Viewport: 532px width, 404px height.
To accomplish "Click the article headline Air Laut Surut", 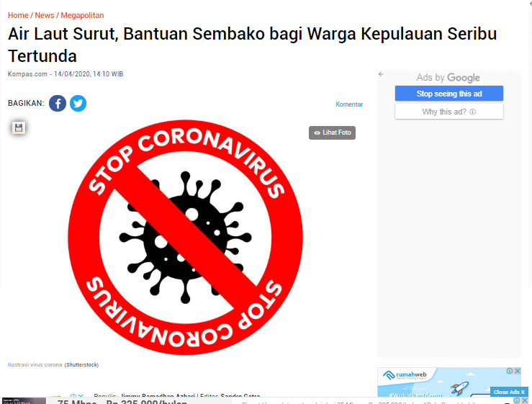I will coord(252,45).
